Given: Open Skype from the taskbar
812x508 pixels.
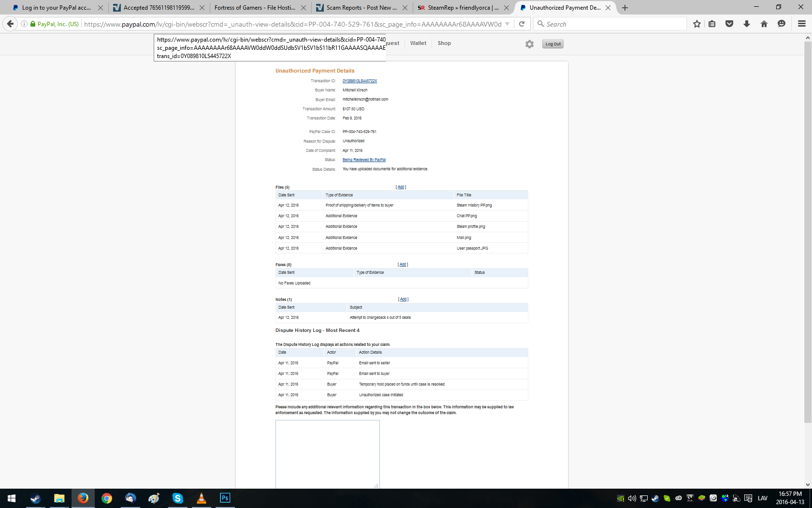Looking at the screenshot, I should [x=177, y=498].
